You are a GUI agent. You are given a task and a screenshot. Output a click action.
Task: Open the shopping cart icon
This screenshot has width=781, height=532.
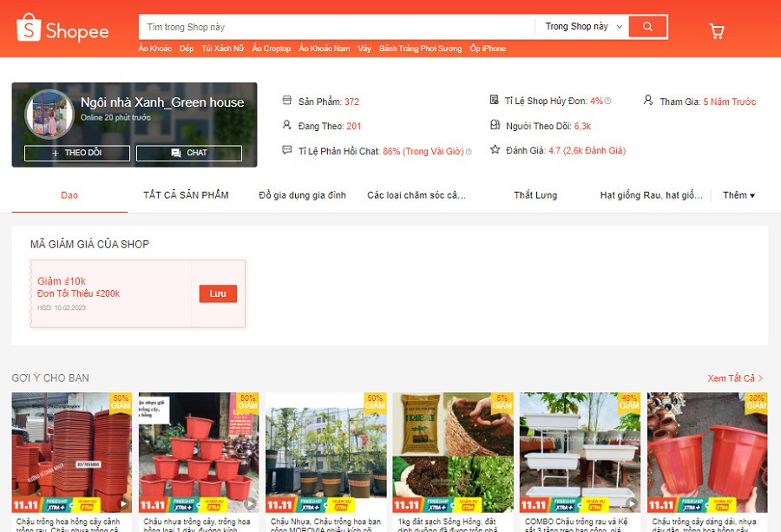(717, 31)
